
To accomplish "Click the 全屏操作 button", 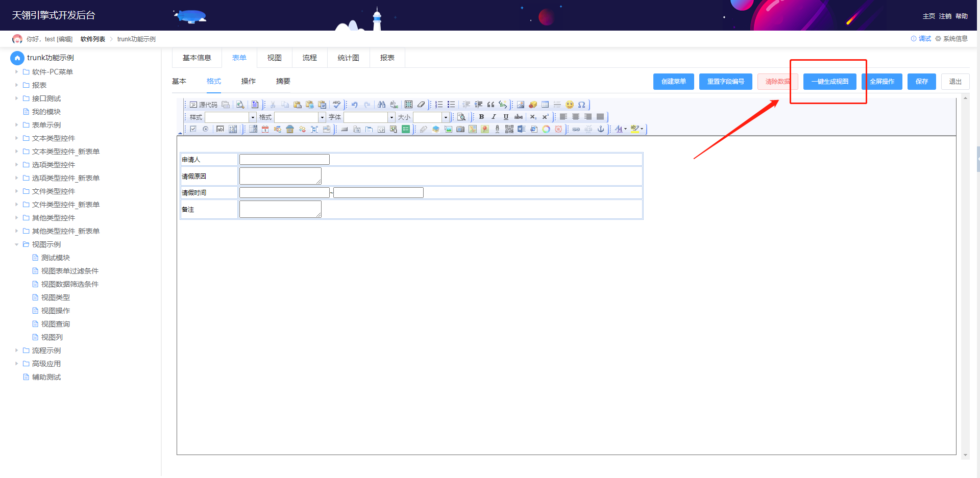I will pyautogui.click(x=882, y=82).
